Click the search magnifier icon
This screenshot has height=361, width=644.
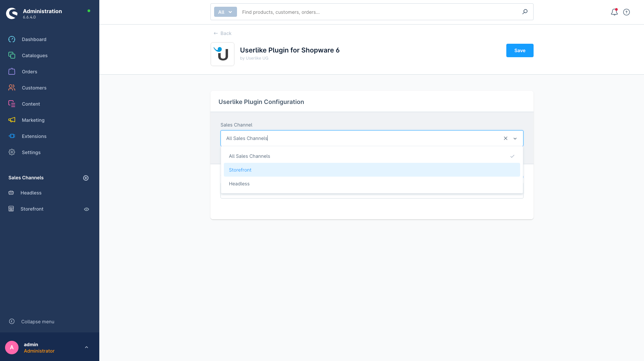pyautogui.click(x=525, y=12)
